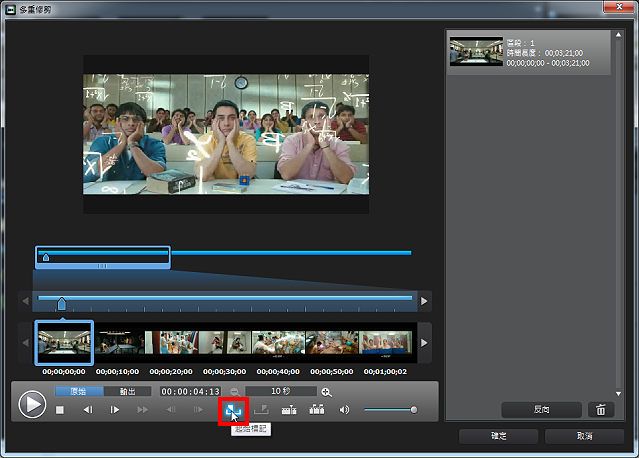Image resolution: width=639 pixels, height=458 pixels.
Task: Confirm with the 確定 button
Action: (498, 436)
